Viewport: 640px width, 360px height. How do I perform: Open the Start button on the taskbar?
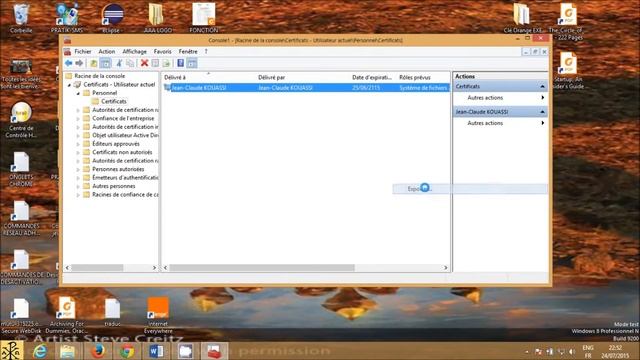tap(11, 351)
